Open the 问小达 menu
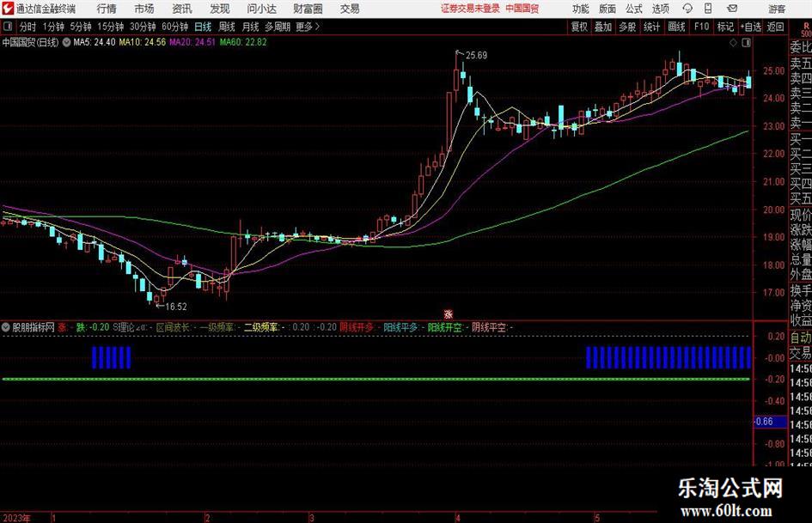The height and width of the screenshot is (523, 812). pyautogui.click(x=261, y=9)
